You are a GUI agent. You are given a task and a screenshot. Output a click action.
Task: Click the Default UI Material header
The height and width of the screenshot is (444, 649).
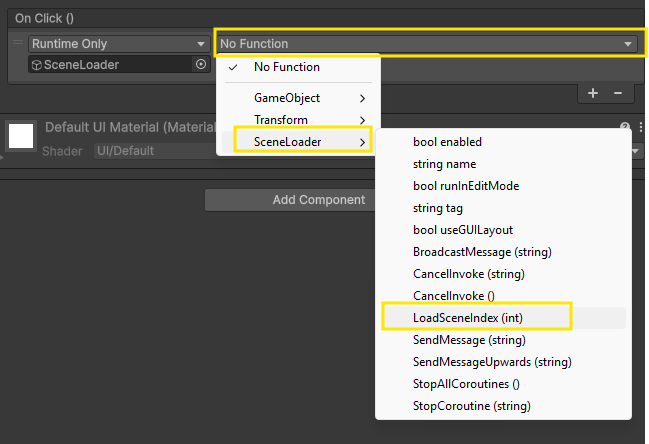tap(131, 127)
